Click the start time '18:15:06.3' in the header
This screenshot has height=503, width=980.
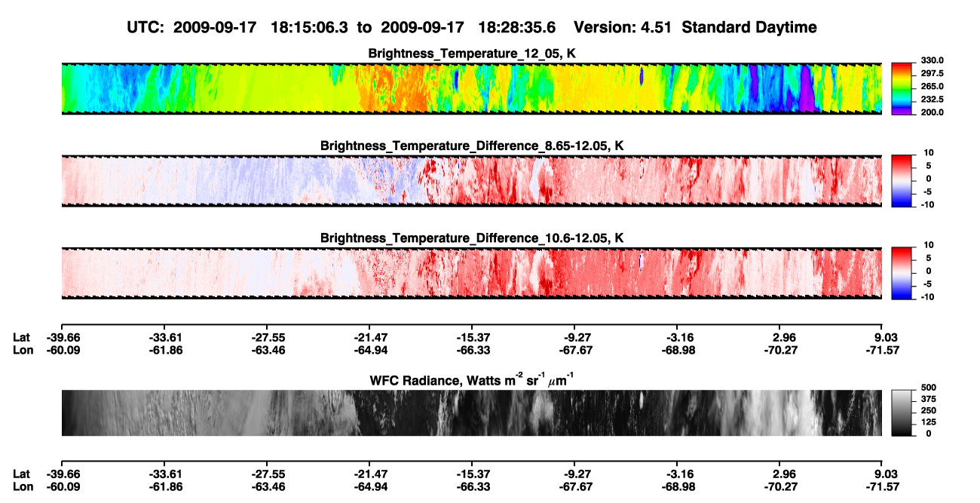click(310, 27)
